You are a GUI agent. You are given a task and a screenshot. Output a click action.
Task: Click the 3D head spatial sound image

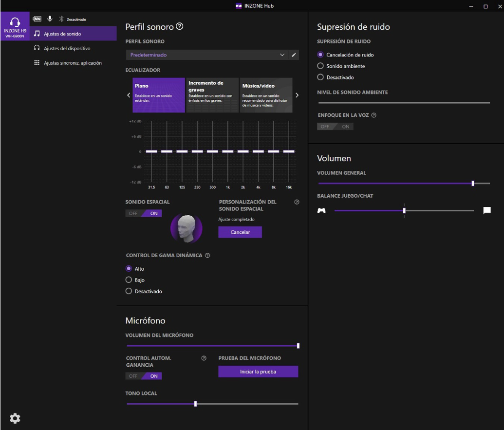[x=187, y=228]
